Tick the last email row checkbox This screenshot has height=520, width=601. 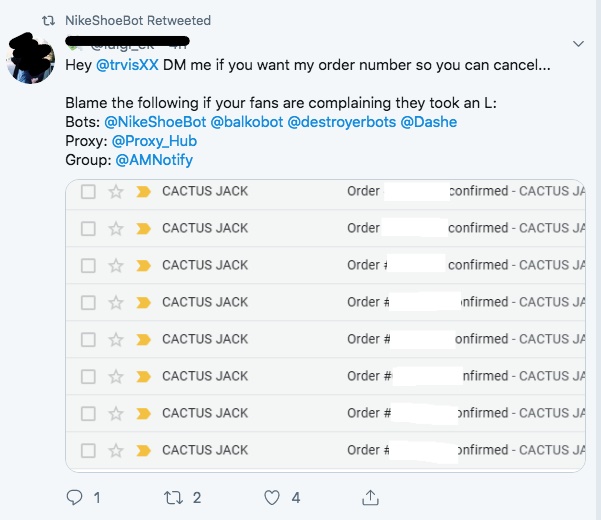point(88,450)
